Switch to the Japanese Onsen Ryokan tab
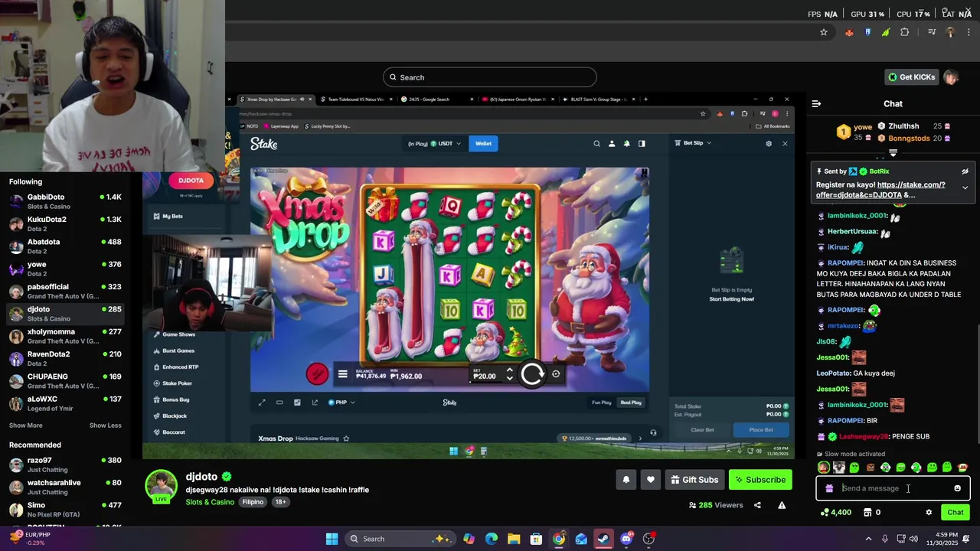 point(517,99)
